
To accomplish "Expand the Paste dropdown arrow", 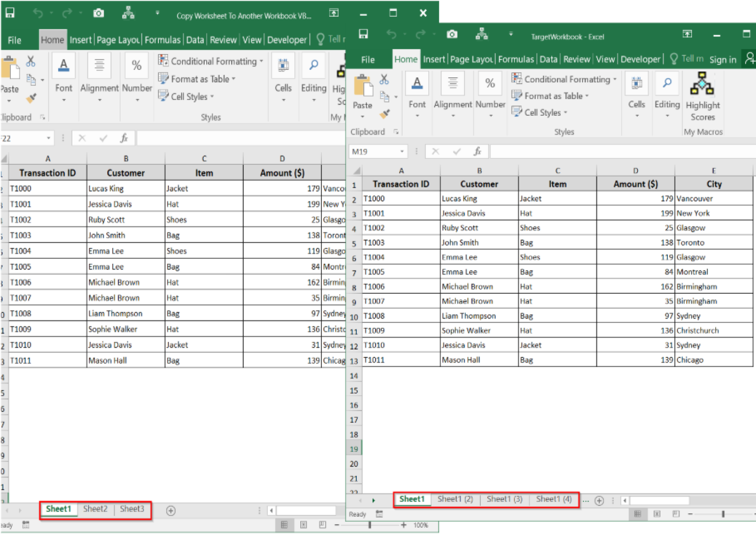I will 362,117.
